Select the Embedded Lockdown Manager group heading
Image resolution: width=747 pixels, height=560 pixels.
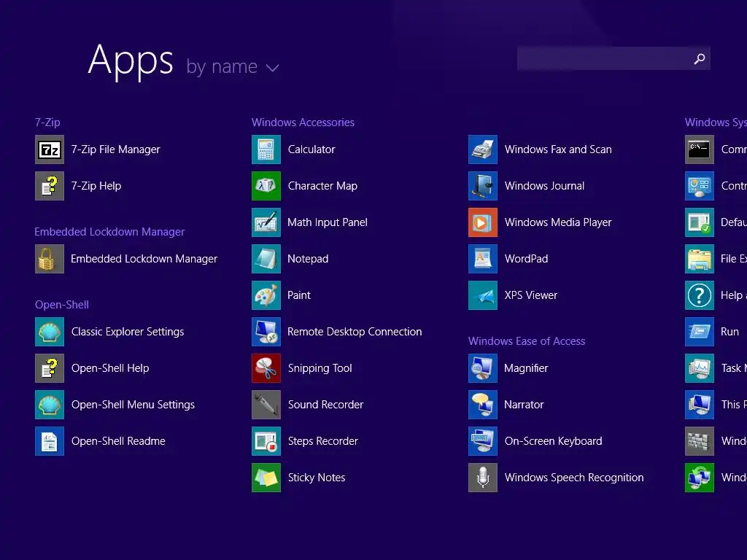click(109, 232)
